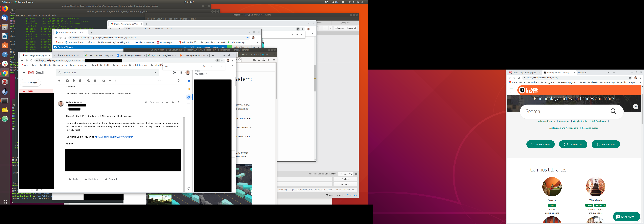Delete the email with trash icon
644x224 pixels.
(80, 81)
